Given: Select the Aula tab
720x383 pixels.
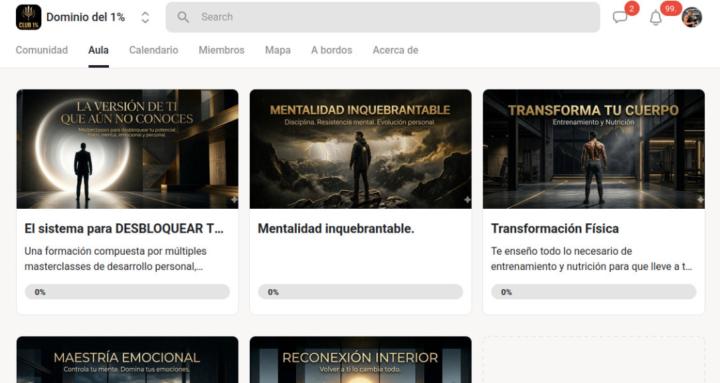Looking at the screenshot, I should (x=98, y=50).
